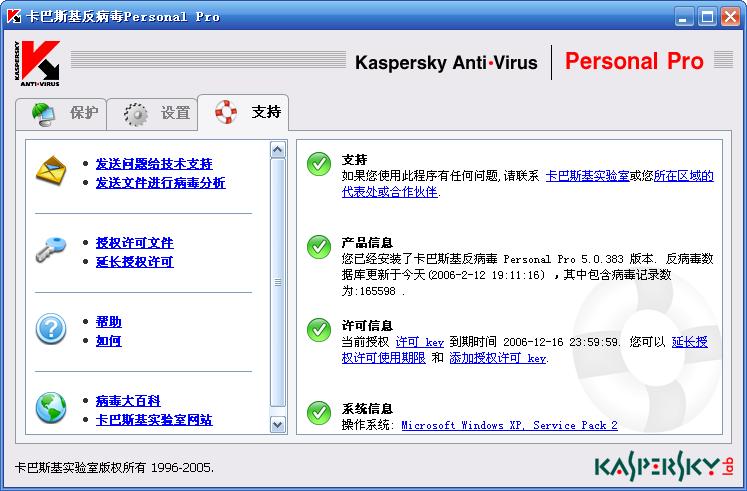Viewport: 747px width, 491px height.
Task: Click the lifebuoy icon on 支持 tab
Action: pyautogui.click(x=226, y=112)
